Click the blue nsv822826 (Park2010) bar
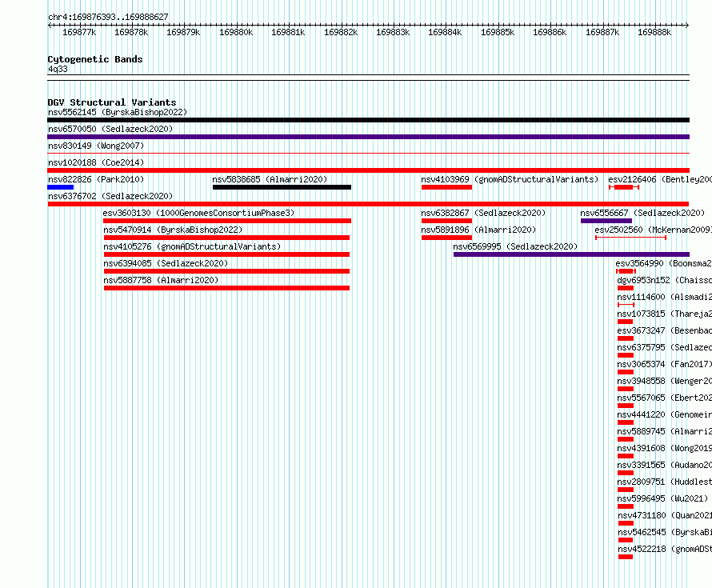Screen dimensions: 712x588 (60, 187)
